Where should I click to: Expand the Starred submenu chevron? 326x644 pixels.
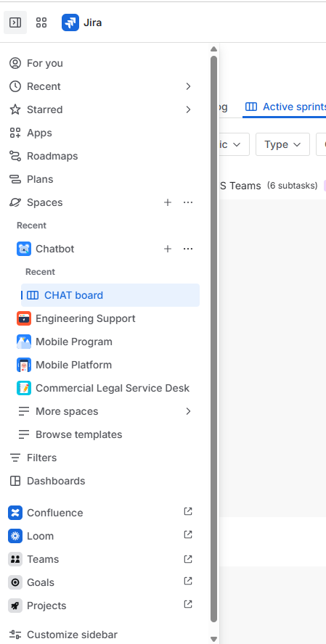188,110
